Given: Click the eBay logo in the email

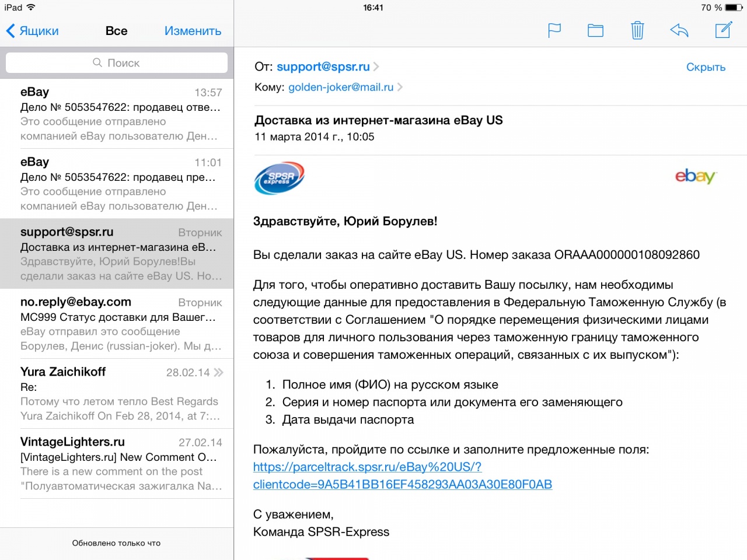Looking at the screenshot, I should click(x=695, y=176).
